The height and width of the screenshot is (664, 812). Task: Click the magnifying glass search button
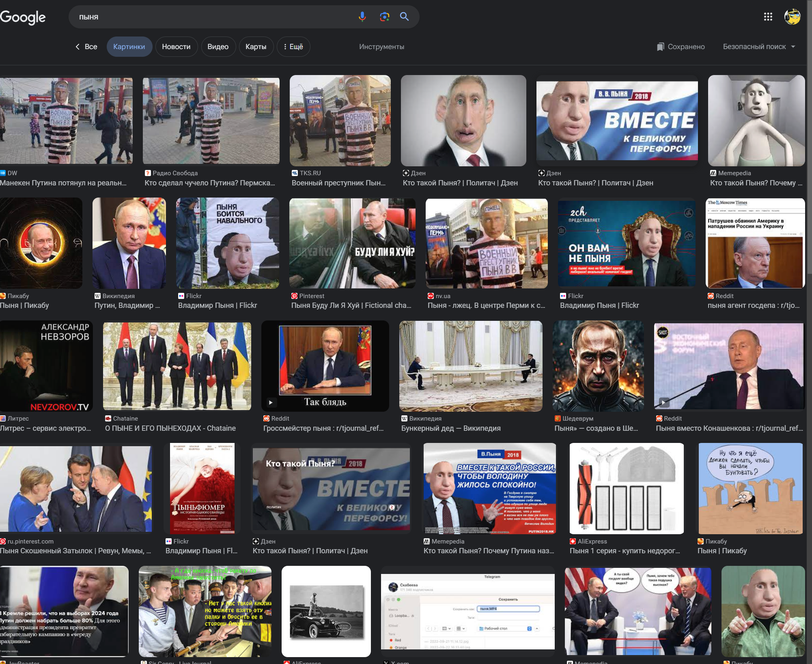404,17
